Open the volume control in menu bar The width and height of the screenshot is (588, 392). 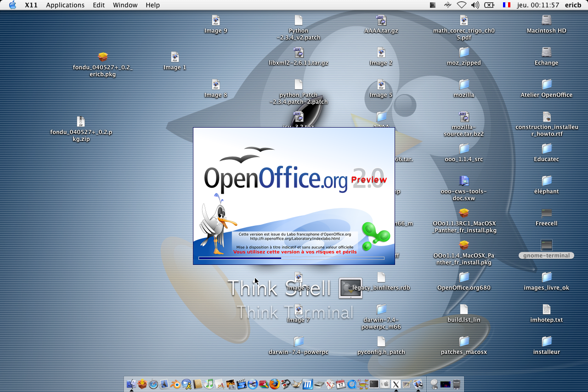[475, 5]
